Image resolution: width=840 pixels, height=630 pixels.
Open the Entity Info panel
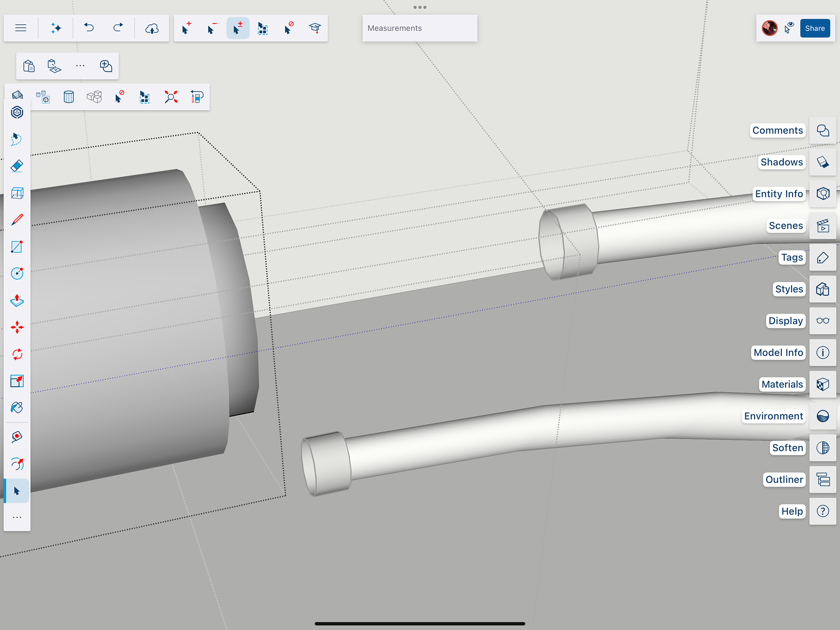(822, 194)
